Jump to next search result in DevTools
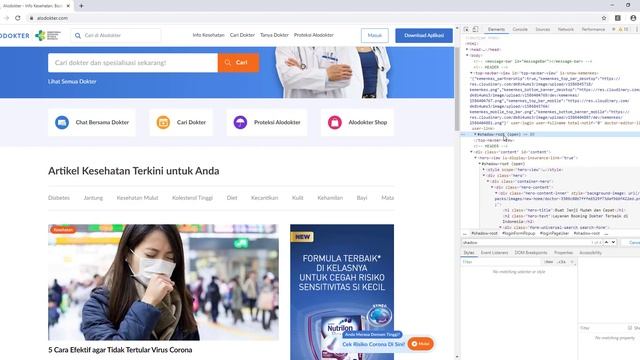The width and height of the screenshot is (640, 360). coord(613,242)
